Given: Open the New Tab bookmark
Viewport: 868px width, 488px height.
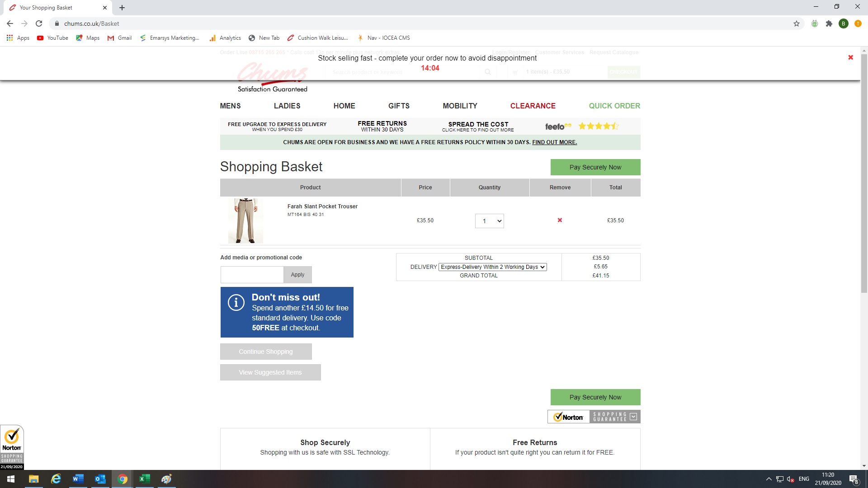Looking at the screenshot, I should tap(264, 38).
